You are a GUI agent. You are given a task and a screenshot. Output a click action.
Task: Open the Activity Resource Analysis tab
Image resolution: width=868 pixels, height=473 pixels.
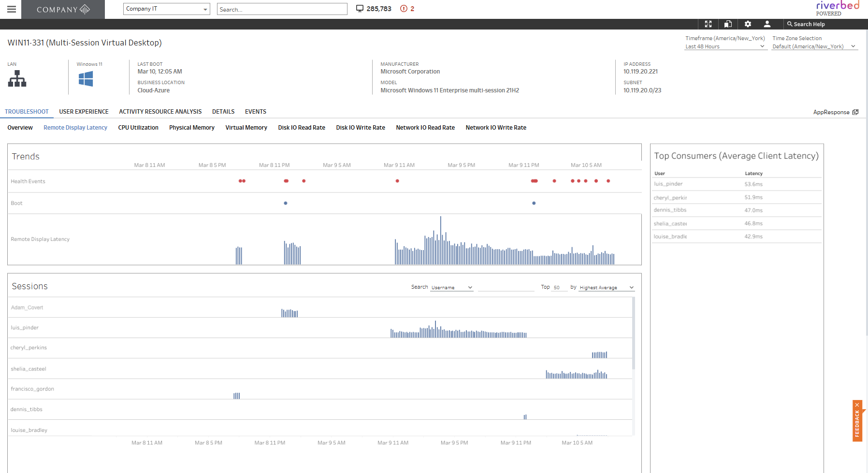[x=160, y=112]
